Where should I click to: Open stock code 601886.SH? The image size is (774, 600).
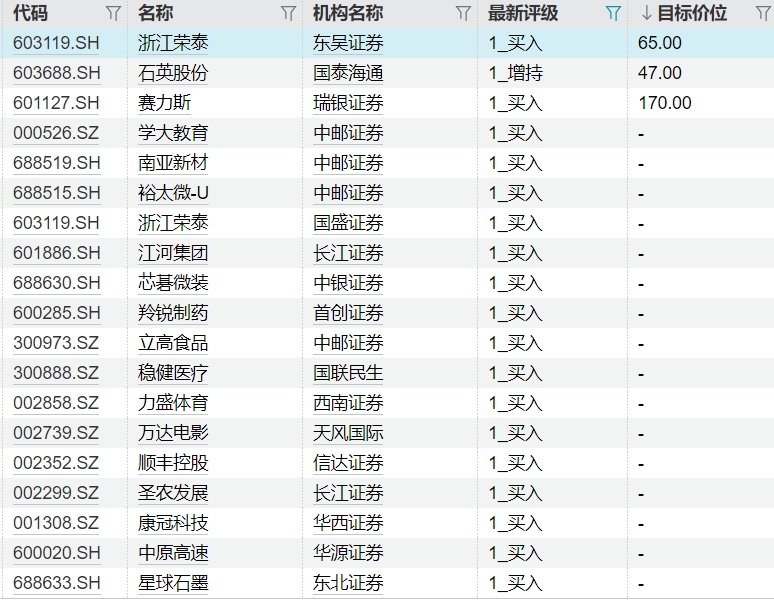(56, 253)
